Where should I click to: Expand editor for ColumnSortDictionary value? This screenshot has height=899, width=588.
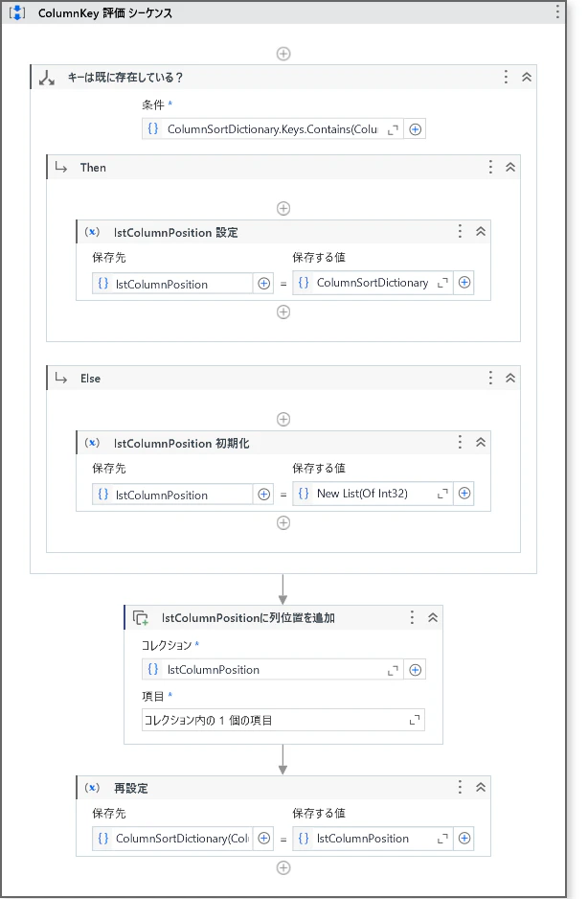pyautogui.click(x=442, y=284)
